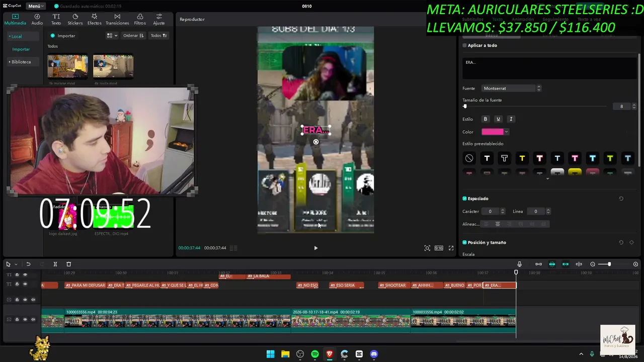Viewport: 644px width, 362px height.
Task: Open the 9:16 aspect ratio selector
Action: tap(439, 248)
